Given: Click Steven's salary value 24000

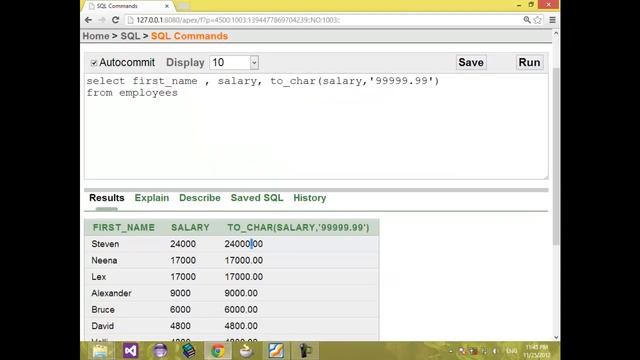Looking at the screenshot, I should 183,244.
